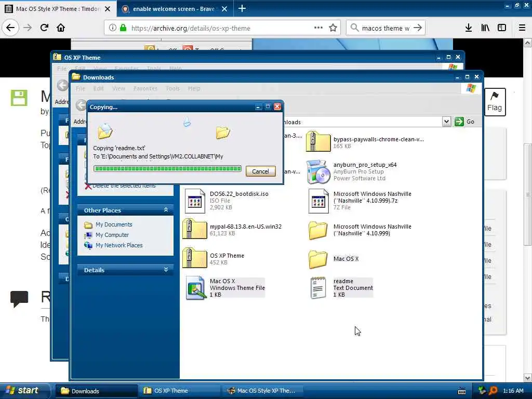532x399 pixels.
Task: Open the Downloads address bar dropdown
Action: pyautogui.click(x=446, y=122)
